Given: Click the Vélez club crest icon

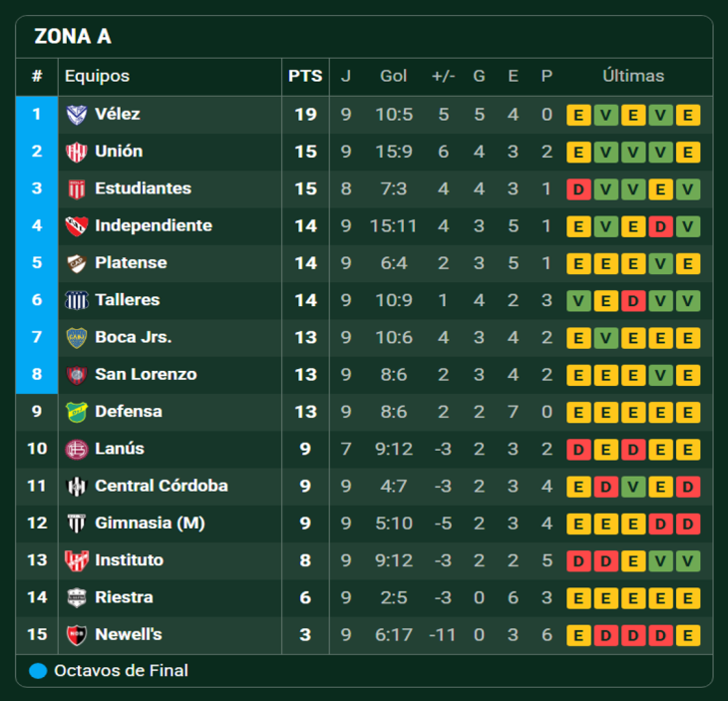Looking at the screenshot, I should [x=77, y=115].
